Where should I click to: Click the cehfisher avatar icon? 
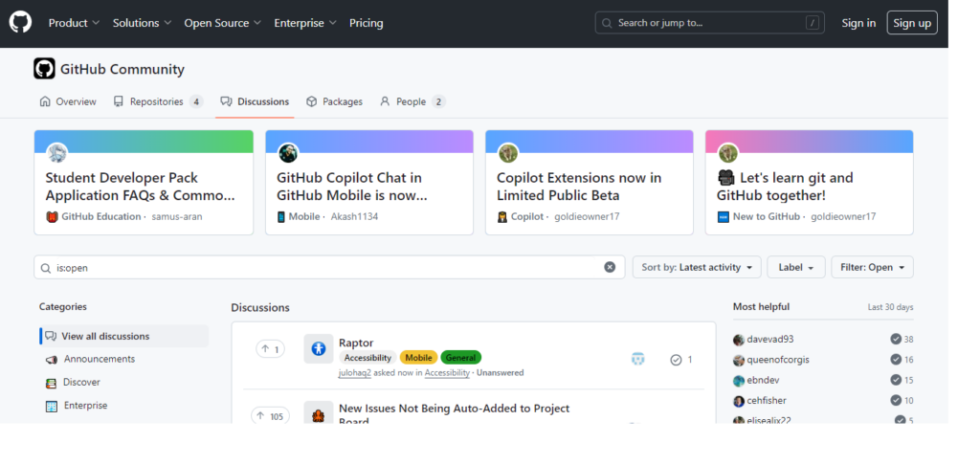[x=739, y=401]
